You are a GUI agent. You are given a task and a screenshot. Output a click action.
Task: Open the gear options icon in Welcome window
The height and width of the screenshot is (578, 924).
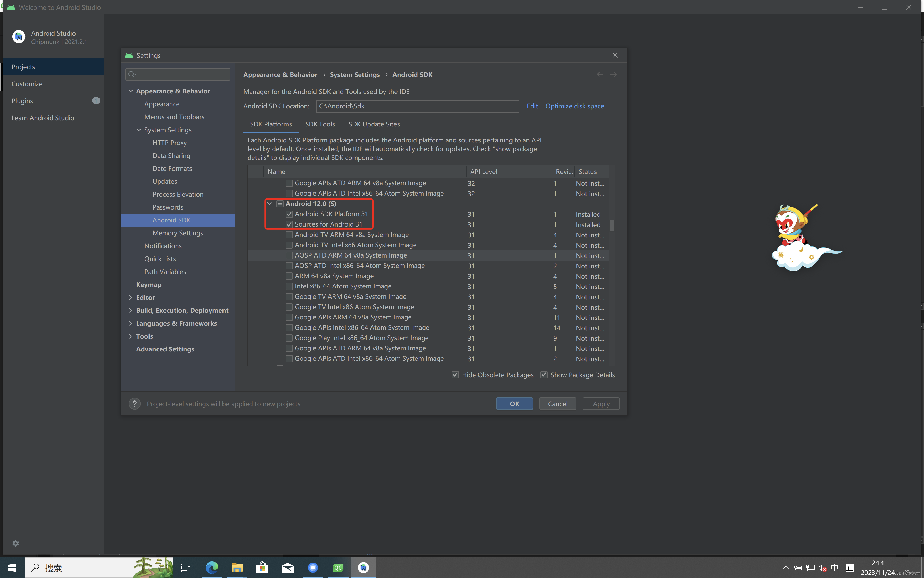click(16, 543)
